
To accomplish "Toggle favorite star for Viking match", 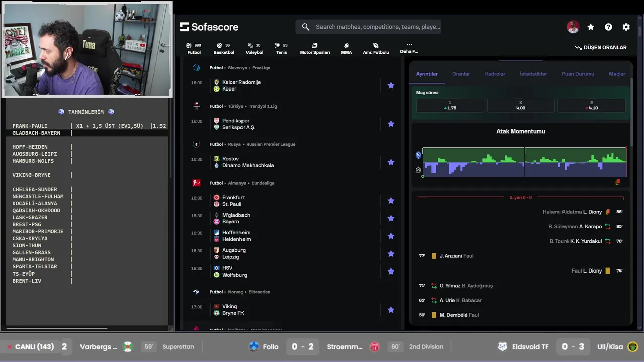I will tap(391, 310).
